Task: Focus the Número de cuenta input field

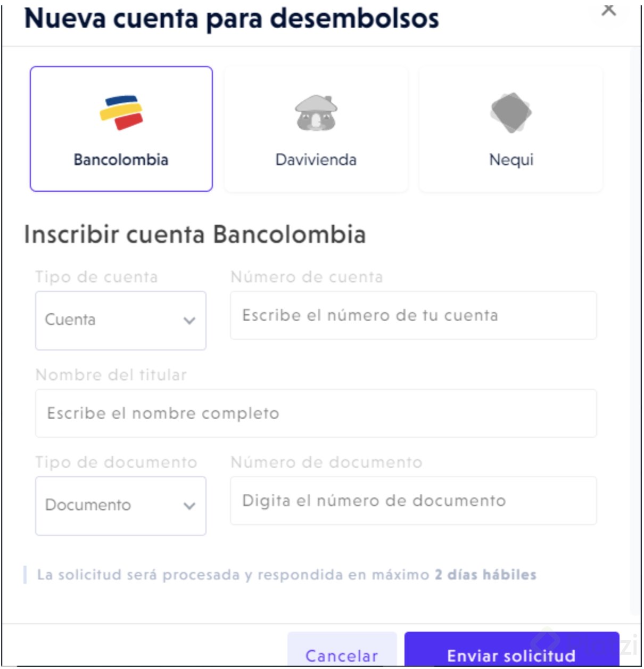Action: pos(414,315)
